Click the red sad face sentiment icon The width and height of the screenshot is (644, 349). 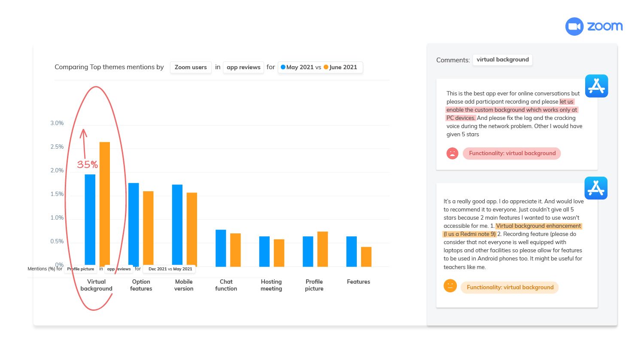click(x=453, y=153)
